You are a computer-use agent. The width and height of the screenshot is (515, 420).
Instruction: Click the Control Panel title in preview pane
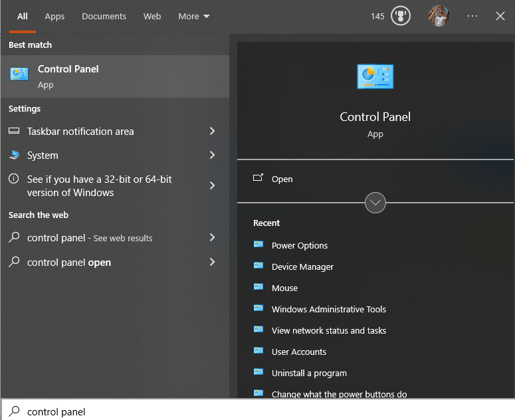pyautogui.click(x=375, y=117)
